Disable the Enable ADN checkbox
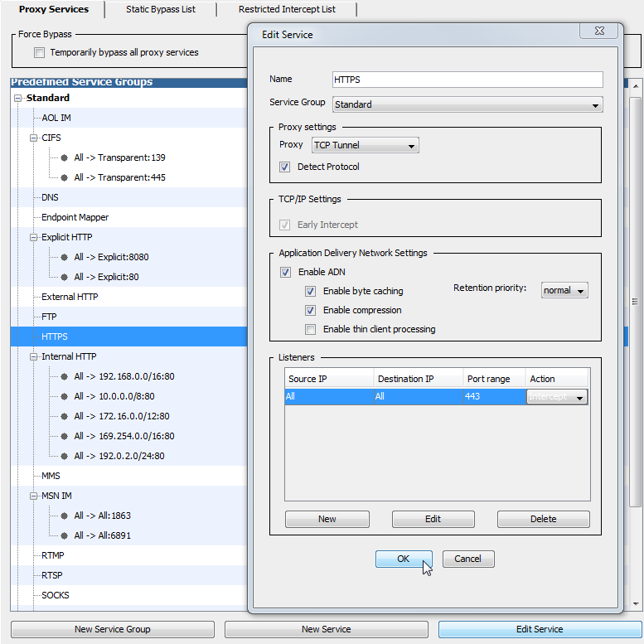 pyautogui.click(x=285, y=272)
